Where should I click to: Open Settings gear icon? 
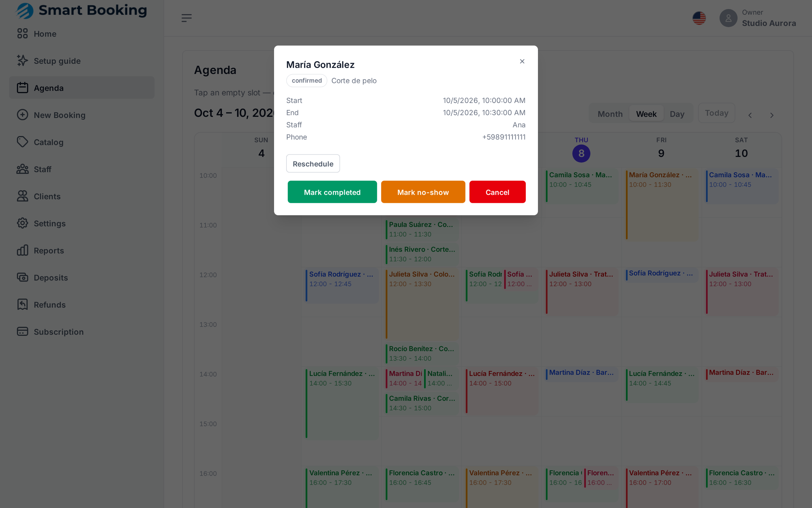point(23,224)
